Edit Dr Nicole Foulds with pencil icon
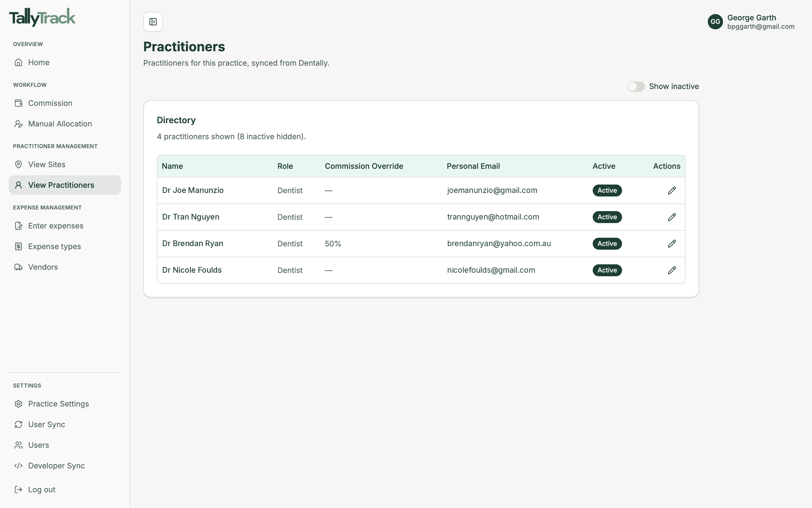This screenshot has height=508, width=812. [x=672, y=270]
